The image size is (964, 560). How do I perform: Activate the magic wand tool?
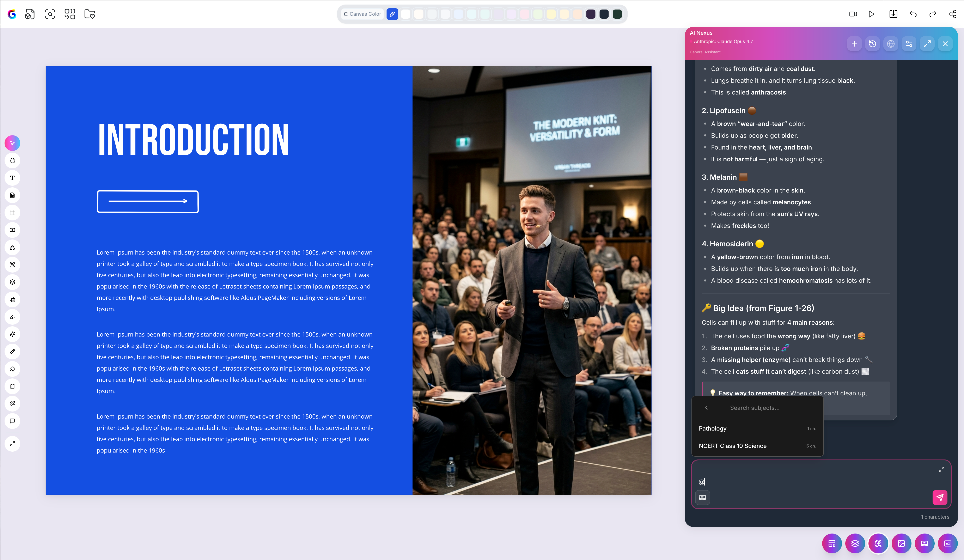coord(12,403)
